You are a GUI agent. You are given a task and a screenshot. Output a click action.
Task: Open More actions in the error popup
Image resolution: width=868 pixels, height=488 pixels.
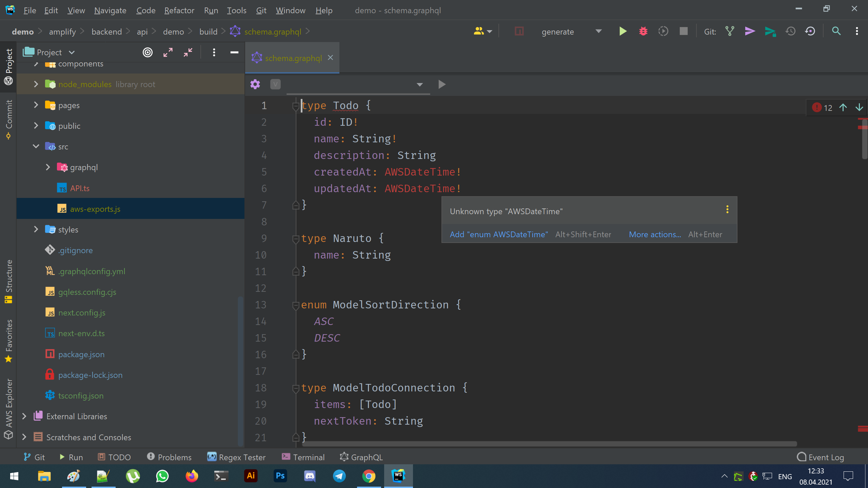[654, 234]
